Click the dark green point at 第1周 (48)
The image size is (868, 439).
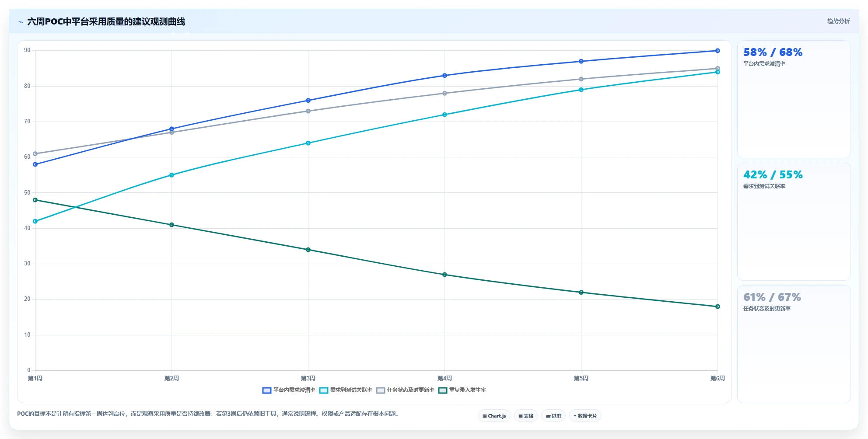pyautogui.click(x=35, y=200)
